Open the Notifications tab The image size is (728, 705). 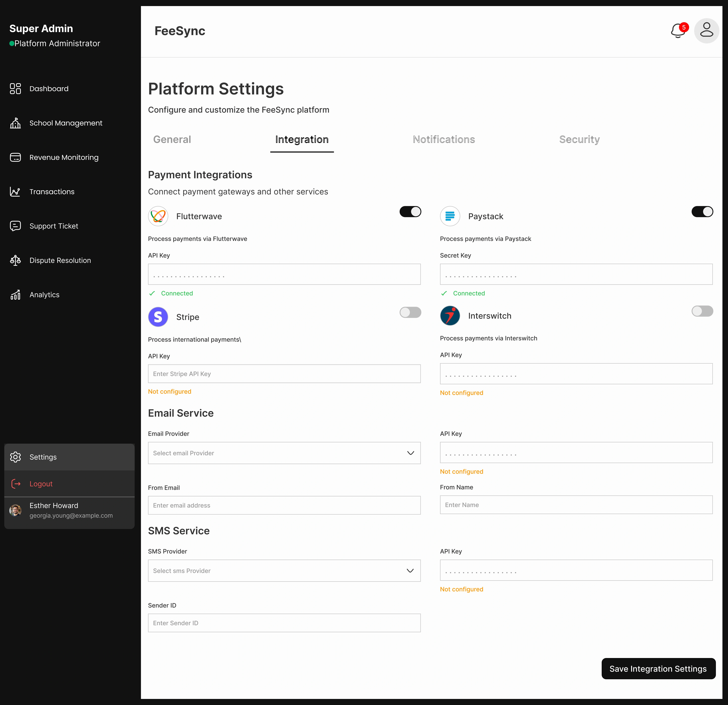[x=444, y=140]
